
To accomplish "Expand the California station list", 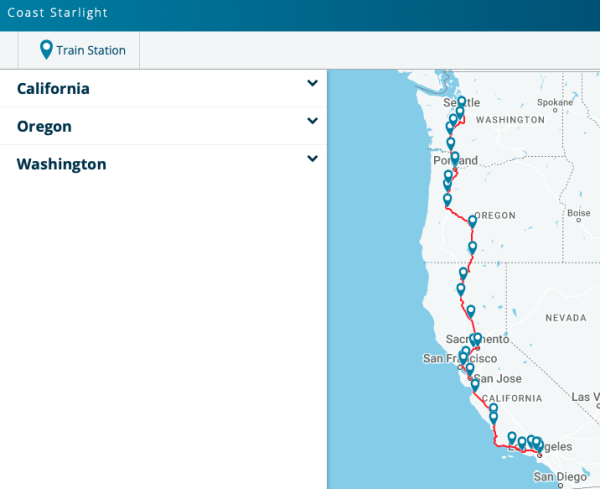I will 313,84.
